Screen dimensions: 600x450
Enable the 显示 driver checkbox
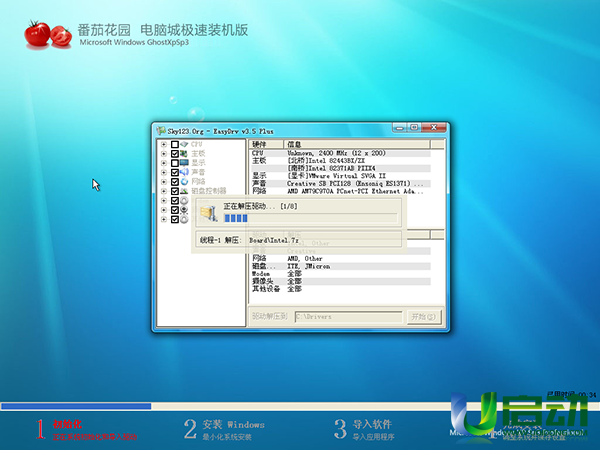click(174, 163)
